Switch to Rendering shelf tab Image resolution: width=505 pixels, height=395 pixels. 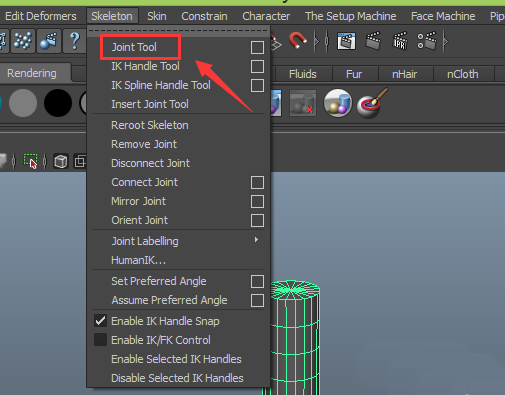pyautogui.click(x=32, y=73)
